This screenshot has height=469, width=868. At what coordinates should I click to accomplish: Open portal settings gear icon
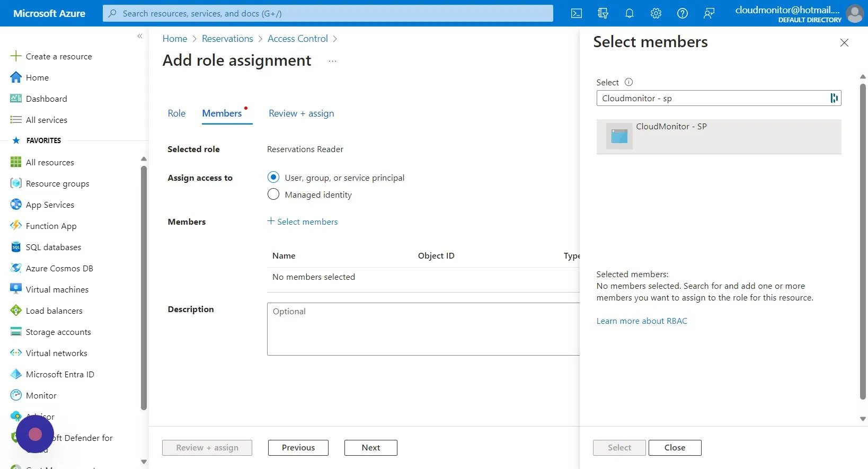tap(656, 13)
